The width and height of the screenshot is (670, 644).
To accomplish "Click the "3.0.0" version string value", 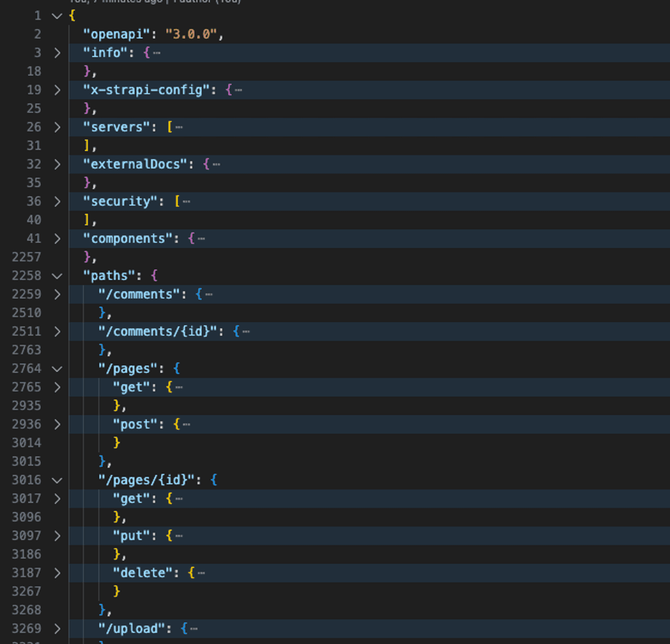I will pos(191,35).
